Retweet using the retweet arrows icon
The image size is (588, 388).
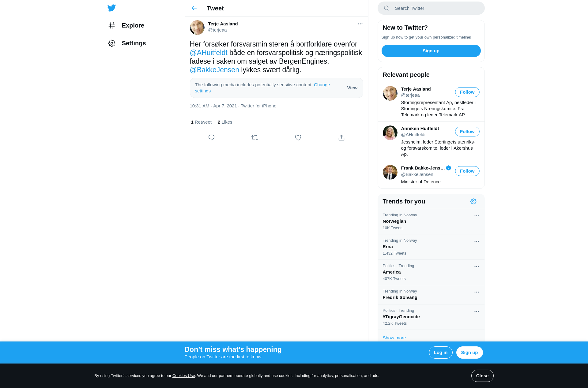(255, 138)
